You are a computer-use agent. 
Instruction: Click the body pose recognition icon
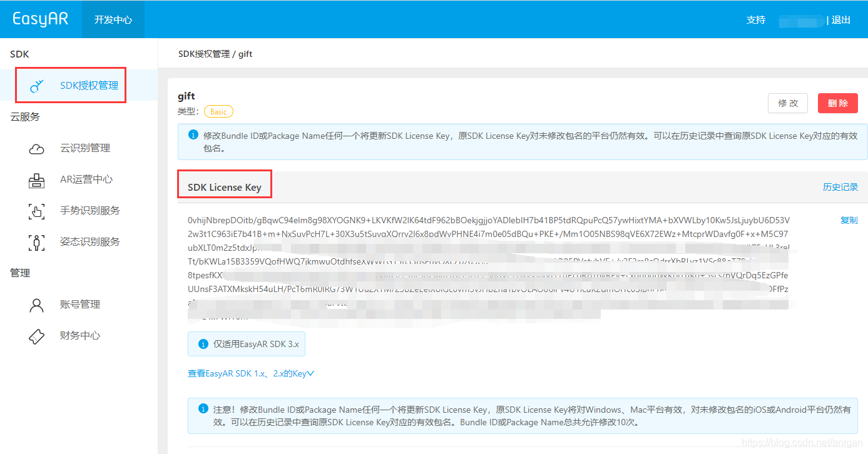click(x=37, y=242)
